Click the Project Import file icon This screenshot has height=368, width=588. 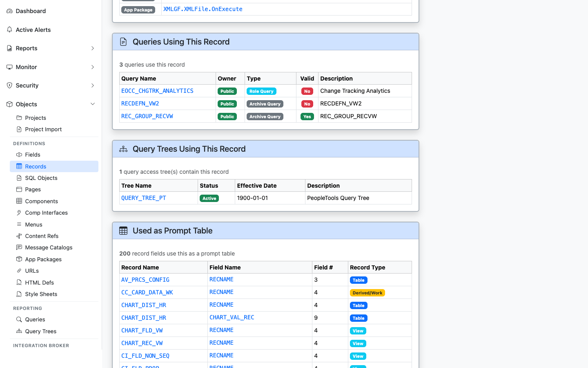[19, 129]
